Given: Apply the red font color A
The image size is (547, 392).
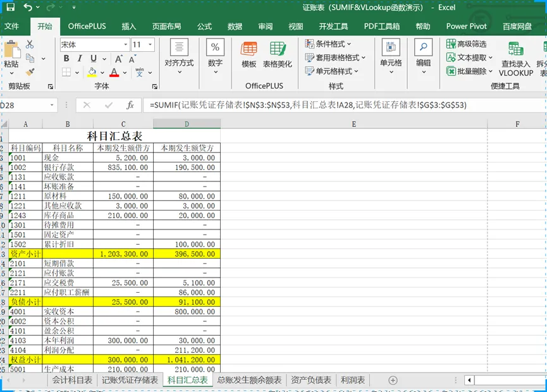Looking at the screenshot, I should click(x=114, y=72).
